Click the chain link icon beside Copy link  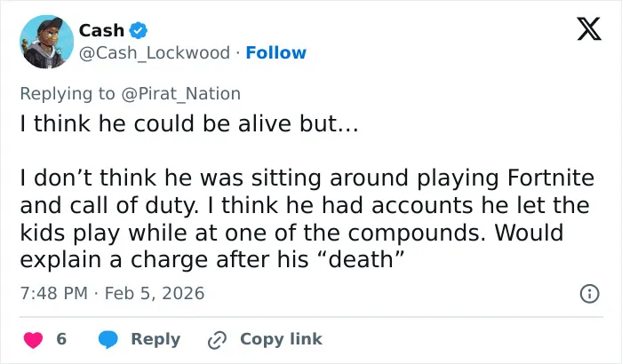click(x=217, y=340)
